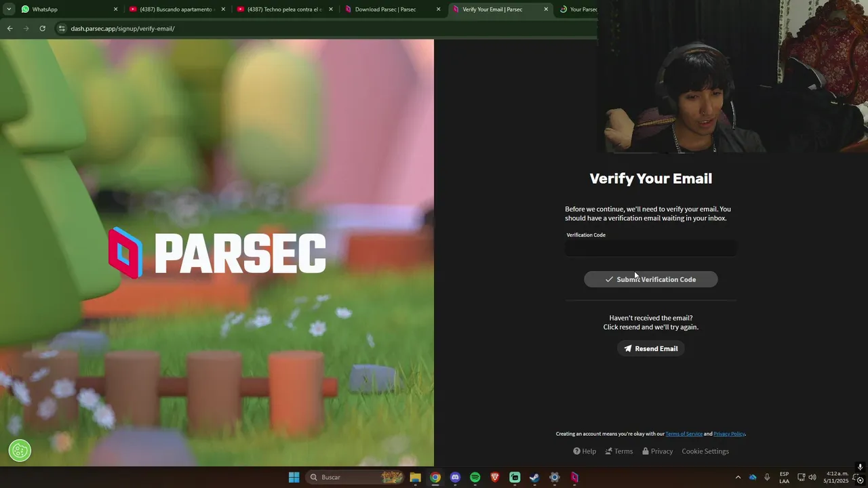
Task: Close the Download Parsec tab
Action: (x=438, y=9)
